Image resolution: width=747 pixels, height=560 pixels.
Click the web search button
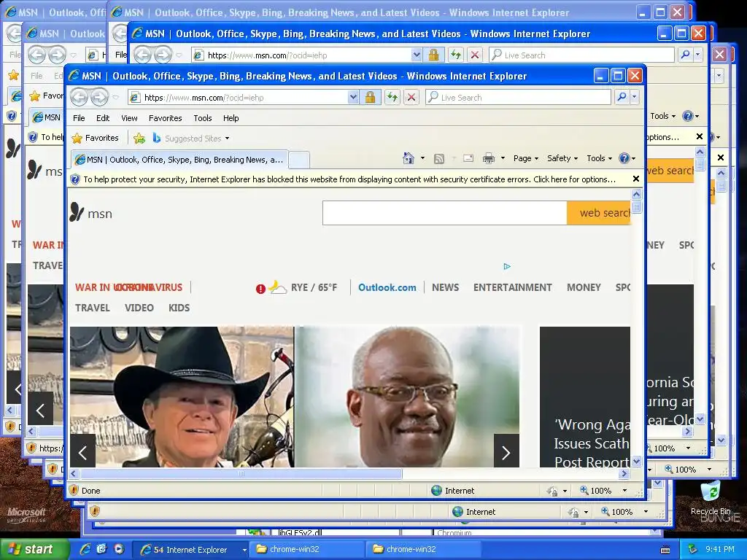598,213
